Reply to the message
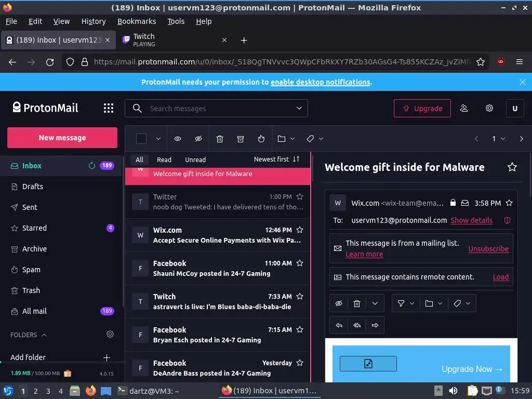Viewport: 532px width, 399px height. [339, 325]
